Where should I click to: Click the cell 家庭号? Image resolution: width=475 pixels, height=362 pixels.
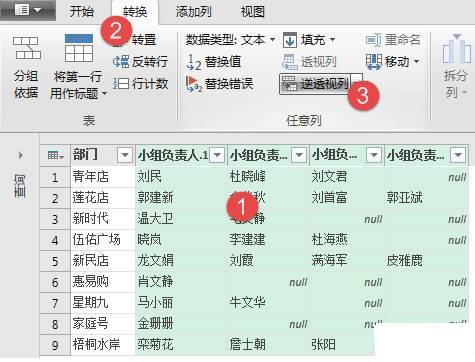tap(103, 324)
